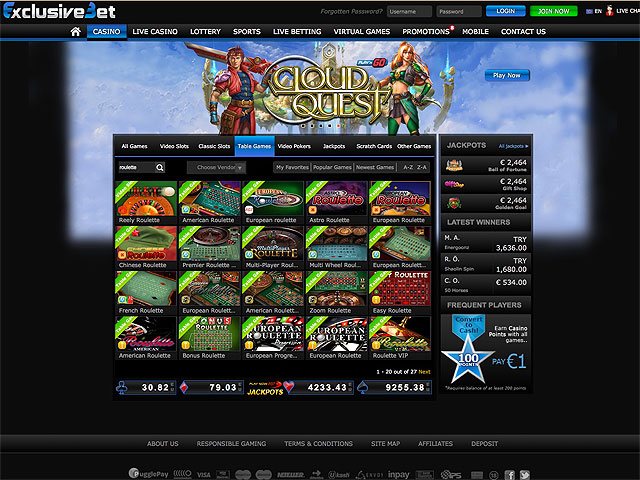The height and width of the screenshot is (480, 640).
Task: Open the Virtual Games menu
Action: click(362, 31)
